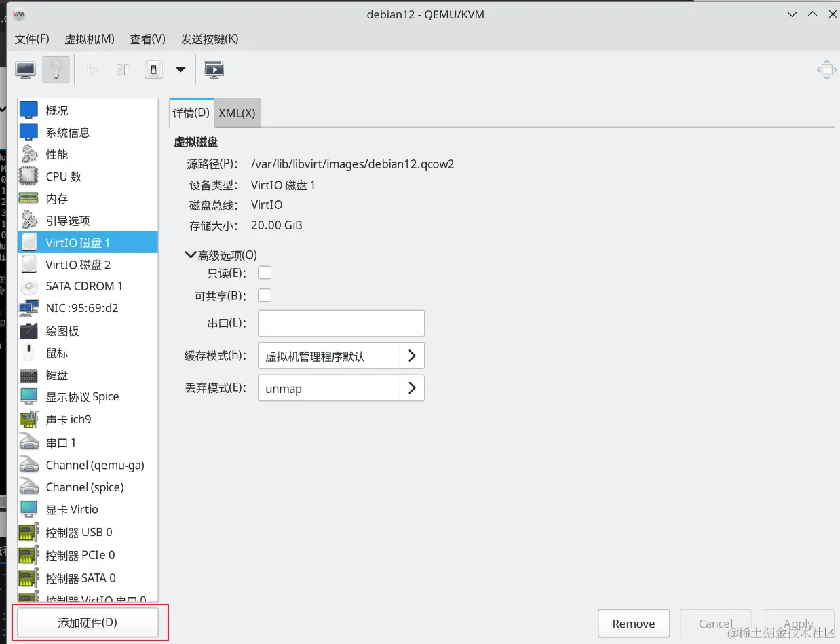This screenshot has width=840, height=644.
Task: Click the virtual machine details icon
Action: point(55,69)
